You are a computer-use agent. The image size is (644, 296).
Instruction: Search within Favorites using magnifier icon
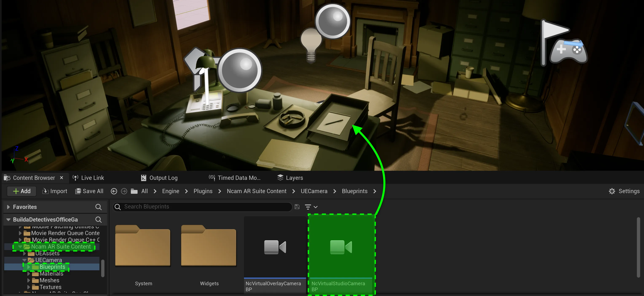pos(99,207)
